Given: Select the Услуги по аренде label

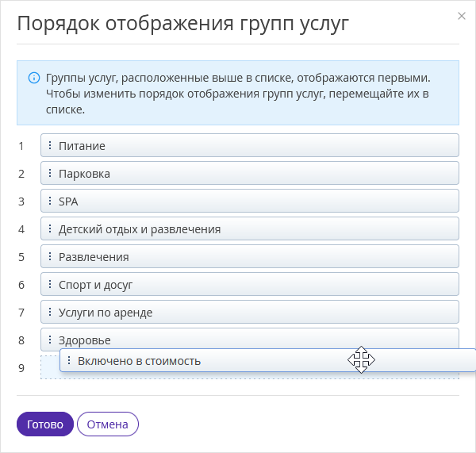Looking at the screenshot, I should pos(106,313).
